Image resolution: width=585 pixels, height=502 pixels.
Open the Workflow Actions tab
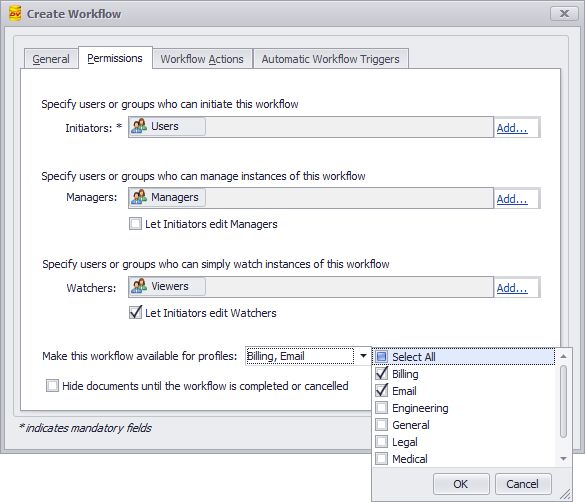(x=202, y=59)
